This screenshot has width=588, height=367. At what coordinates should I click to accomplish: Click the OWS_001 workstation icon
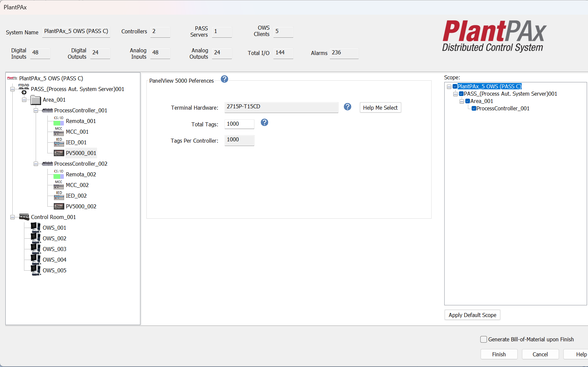point(36,228)
